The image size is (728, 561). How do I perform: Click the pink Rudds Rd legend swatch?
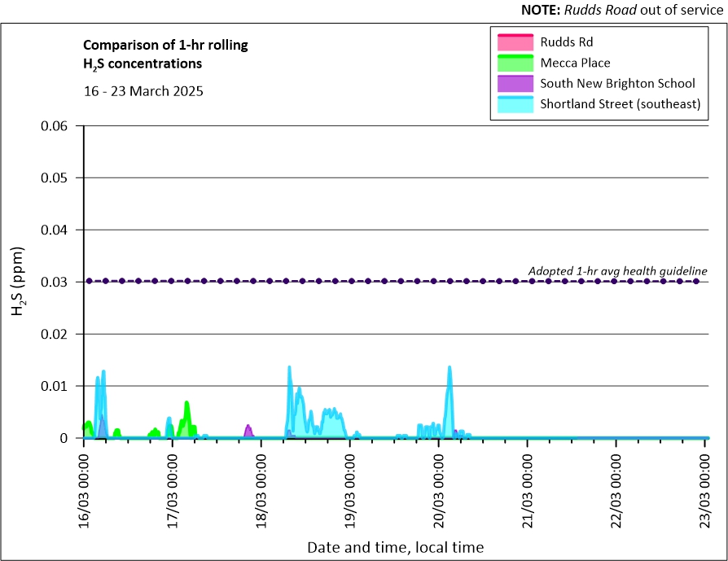coord(512,42)
